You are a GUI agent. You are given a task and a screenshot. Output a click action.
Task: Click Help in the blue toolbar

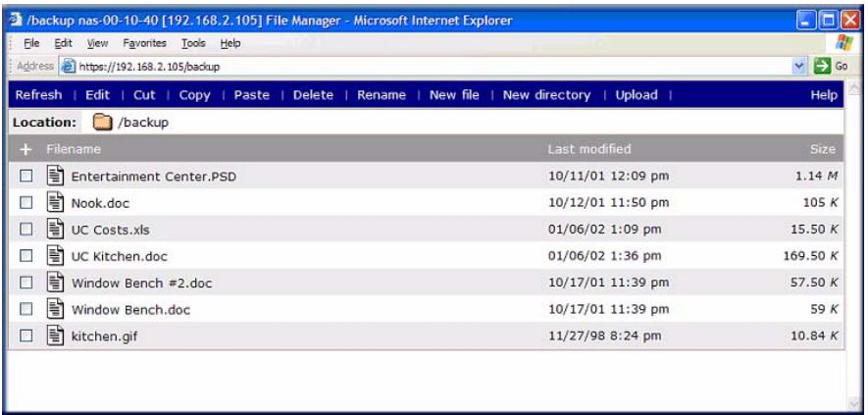click(824, 95)
